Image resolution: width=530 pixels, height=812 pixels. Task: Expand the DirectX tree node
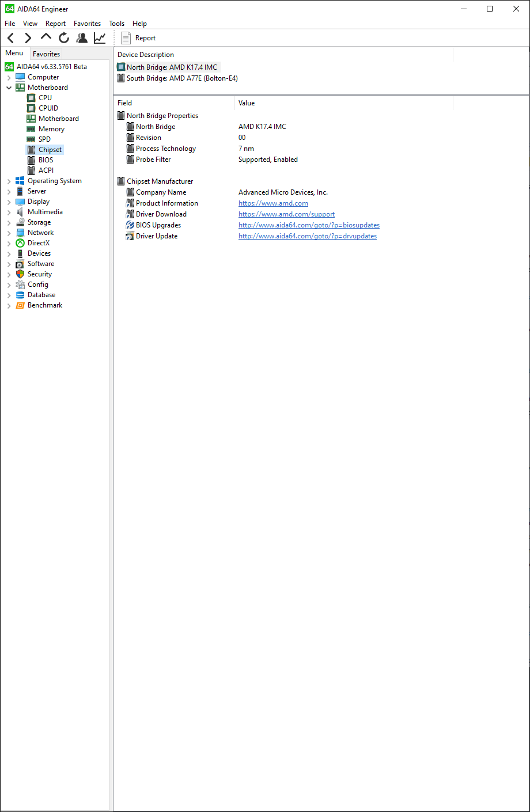9,243
